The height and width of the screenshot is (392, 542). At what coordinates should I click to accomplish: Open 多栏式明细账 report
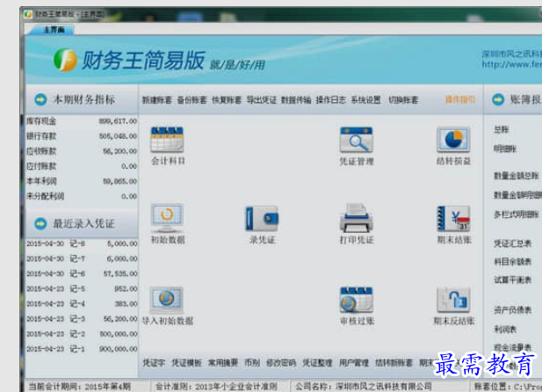(x=517, y=214)
